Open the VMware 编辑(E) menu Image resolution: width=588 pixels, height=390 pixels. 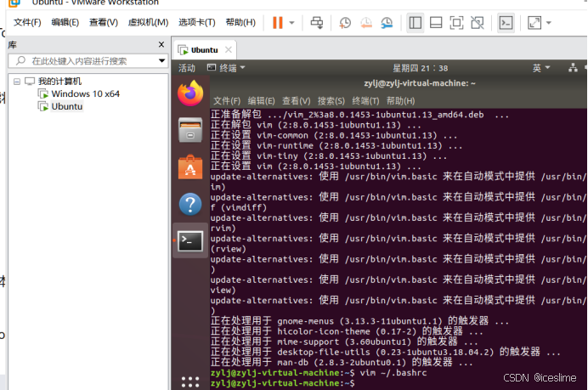(65, 22)
